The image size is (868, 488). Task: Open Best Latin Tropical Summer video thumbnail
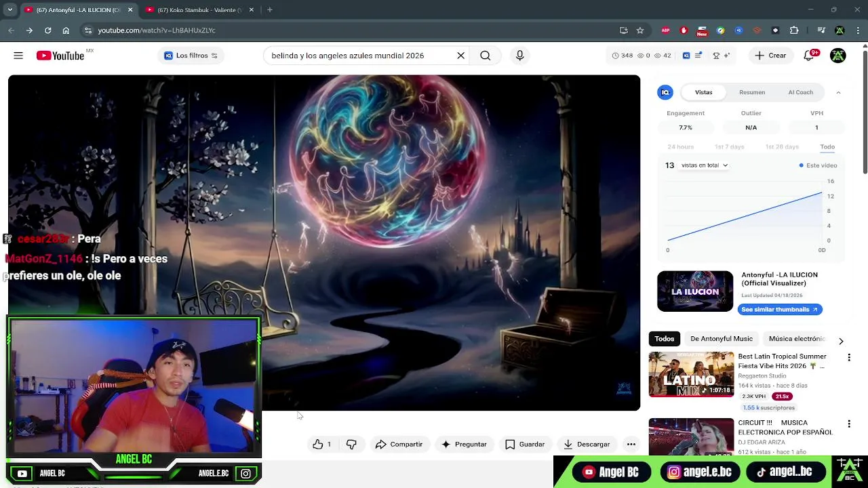point(691,374)
